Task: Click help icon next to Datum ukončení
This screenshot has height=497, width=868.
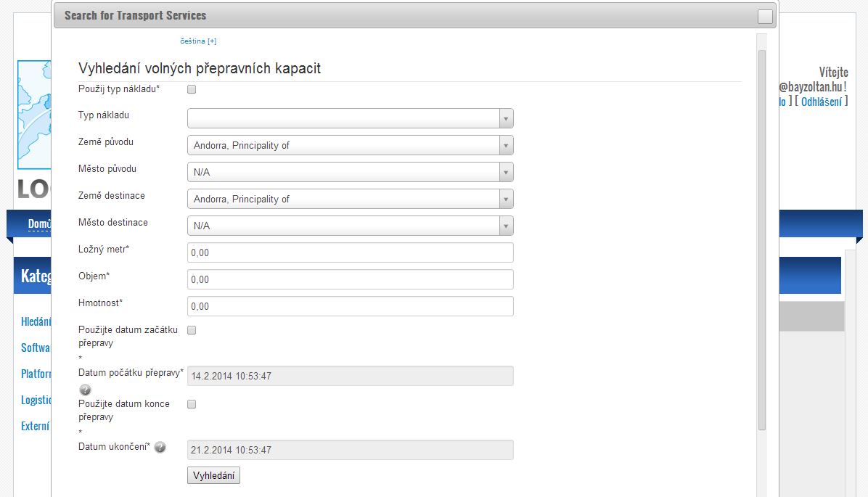Action: (160, 447)
